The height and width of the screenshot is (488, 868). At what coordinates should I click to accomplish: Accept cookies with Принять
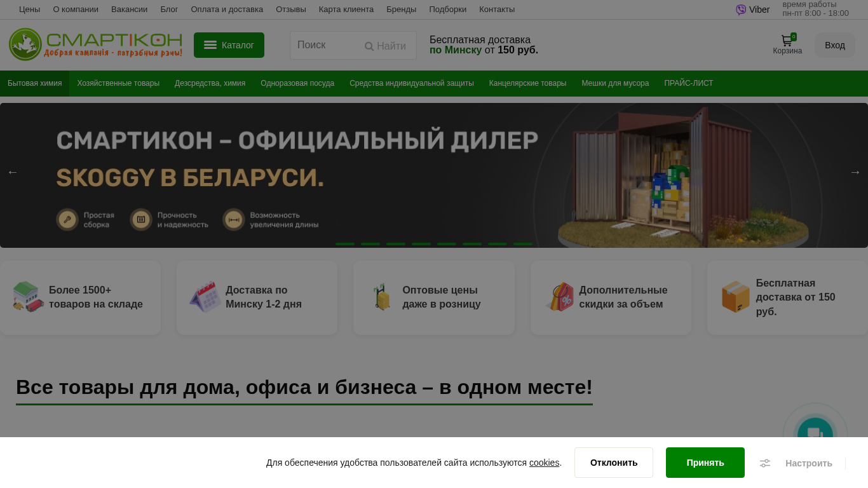705,463
